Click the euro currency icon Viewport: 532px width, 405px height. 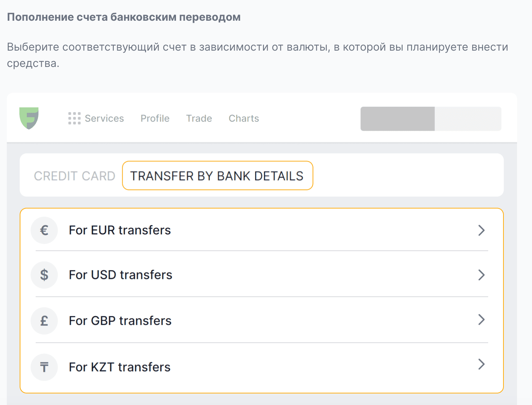44,230
